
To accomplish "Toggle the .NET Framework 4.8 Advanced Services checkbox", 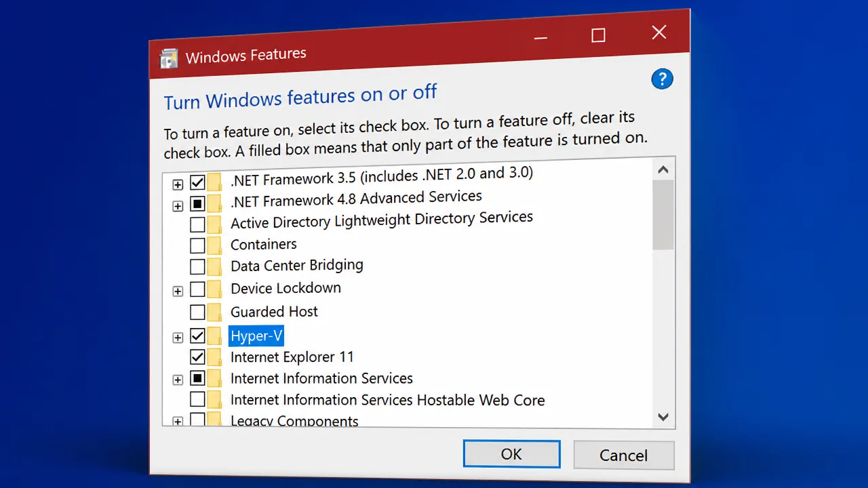I will coord(197,203).
